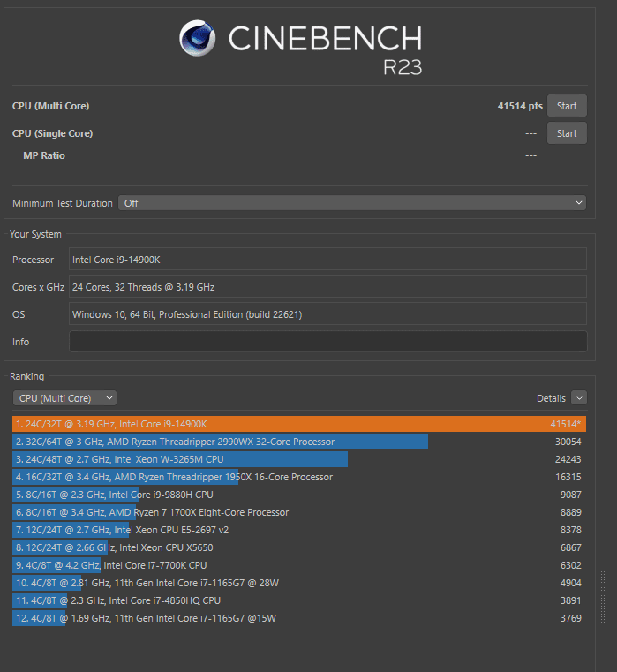Select ranking row Core i7-7700K
Screen dimensions: 617x672
pyautogui.click(x=299, y=565)
